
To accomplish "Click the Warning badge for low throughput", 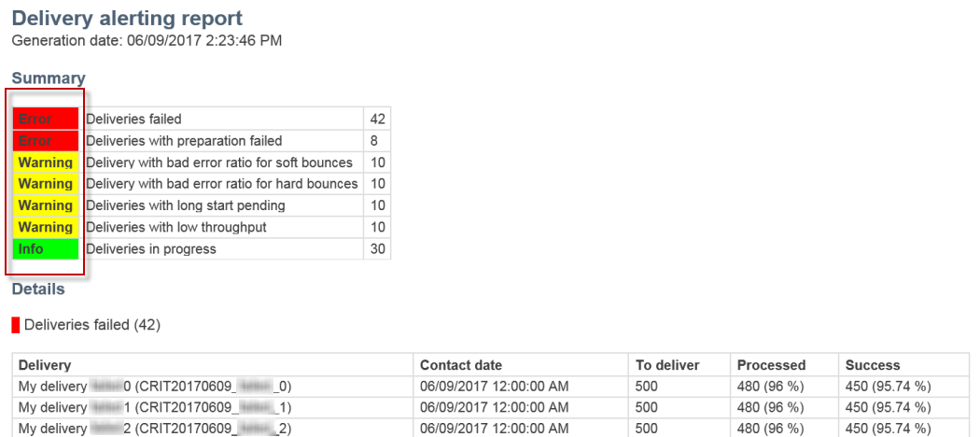I will pyautogui.click(x=46, y=227).
